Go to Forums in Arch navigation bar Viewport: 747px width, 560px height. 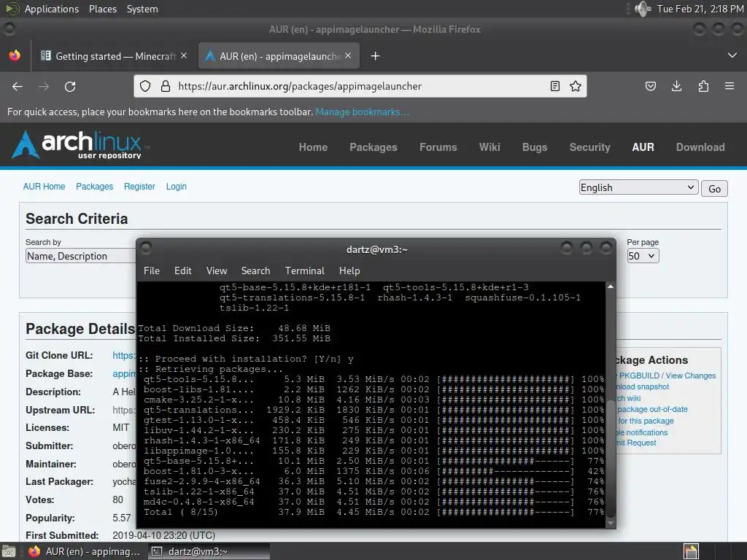(438, 147)
